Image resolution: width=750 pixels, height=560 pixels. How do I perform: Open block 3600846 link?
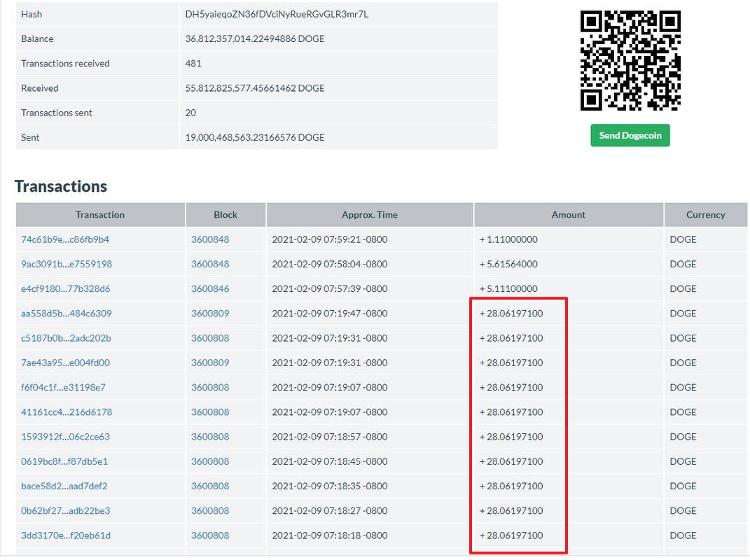[x=210, y=289]
